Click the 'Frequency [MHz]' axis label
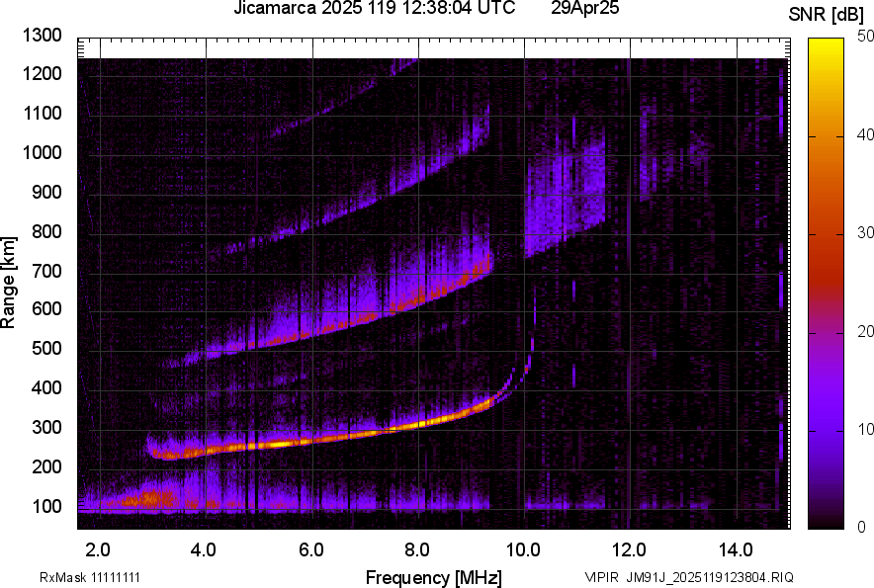This screenshot has height=588, width=874. 434,577
